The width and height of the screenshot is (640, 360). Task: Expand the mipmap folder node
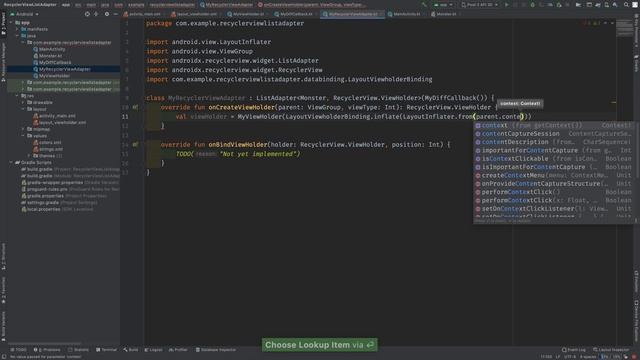coord(24,129)
